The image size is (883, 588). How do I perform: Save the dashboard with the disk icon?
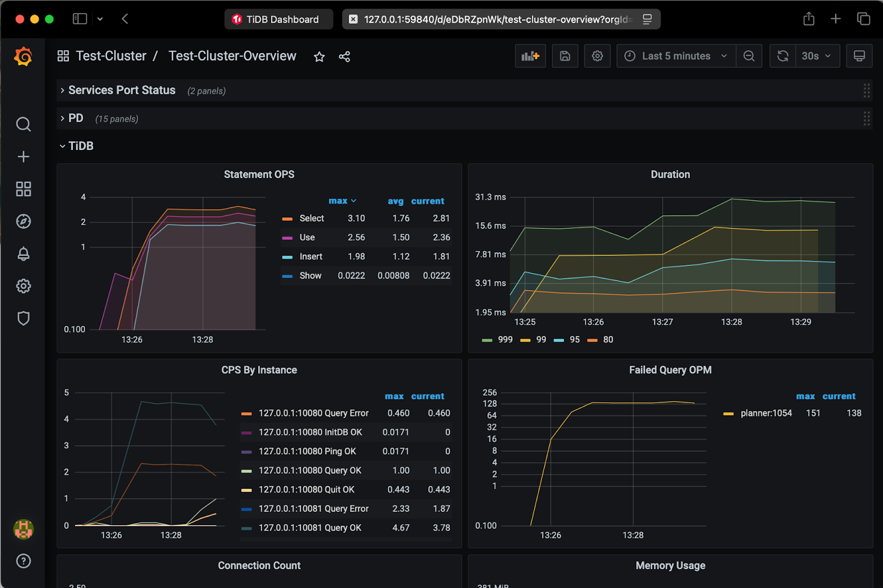565,56
